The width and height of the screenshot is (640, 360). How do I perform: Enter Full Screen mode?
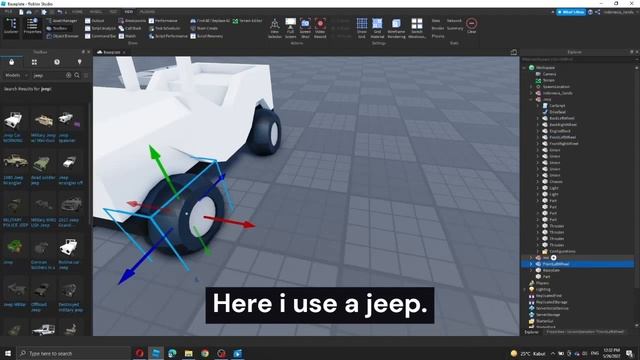290,28
